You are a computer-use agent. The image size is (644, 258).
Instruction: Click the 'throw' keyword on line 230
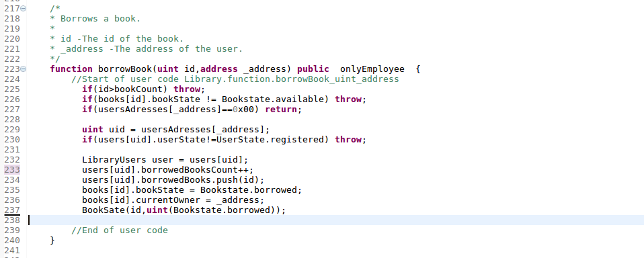click(348, 140)
